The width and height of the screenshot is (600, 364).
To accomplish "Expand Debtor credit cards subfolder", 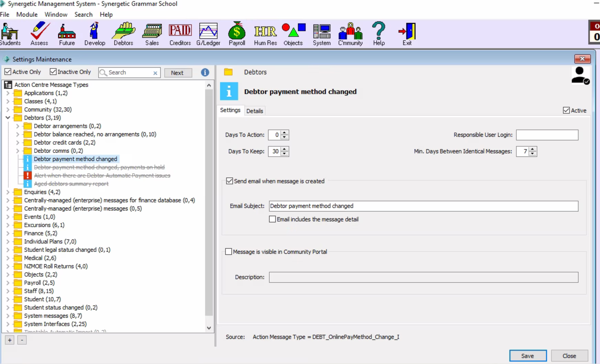I will (x=18, y=142).
